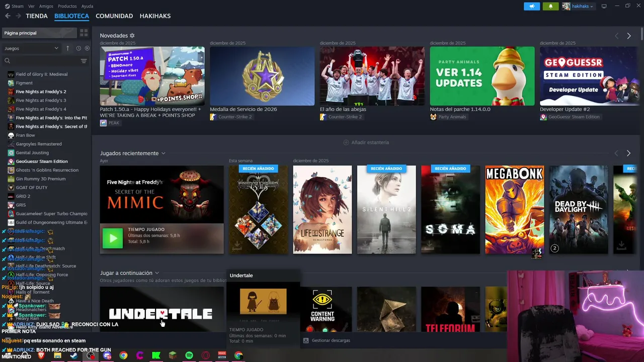
Task: Select Field of Glory II: Medieval
Action: (41, 74)
